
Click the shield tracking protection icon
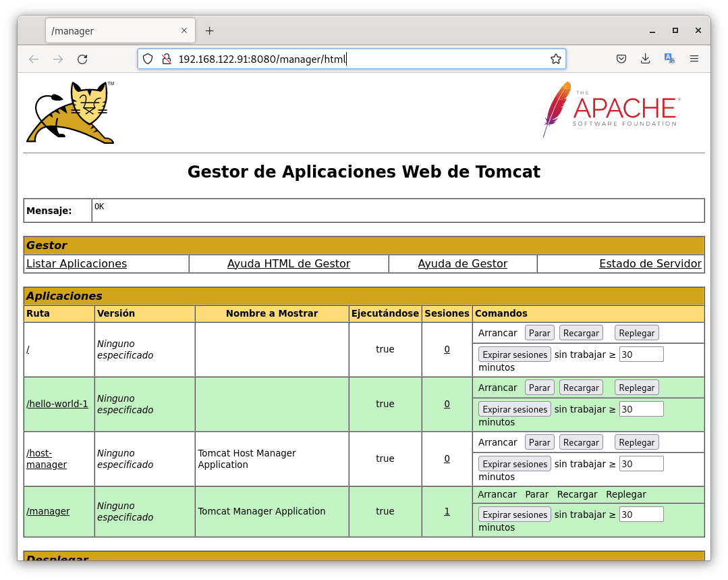148,59
